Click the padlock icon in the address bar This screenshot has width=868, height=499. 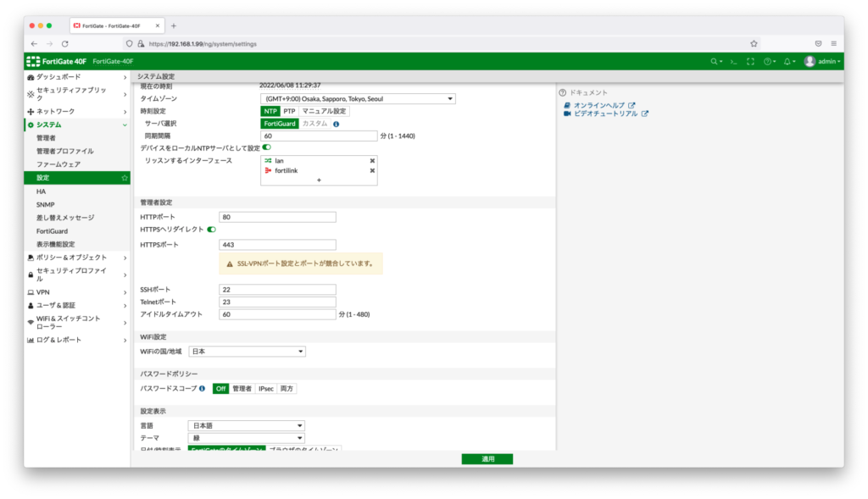(142, 44)
